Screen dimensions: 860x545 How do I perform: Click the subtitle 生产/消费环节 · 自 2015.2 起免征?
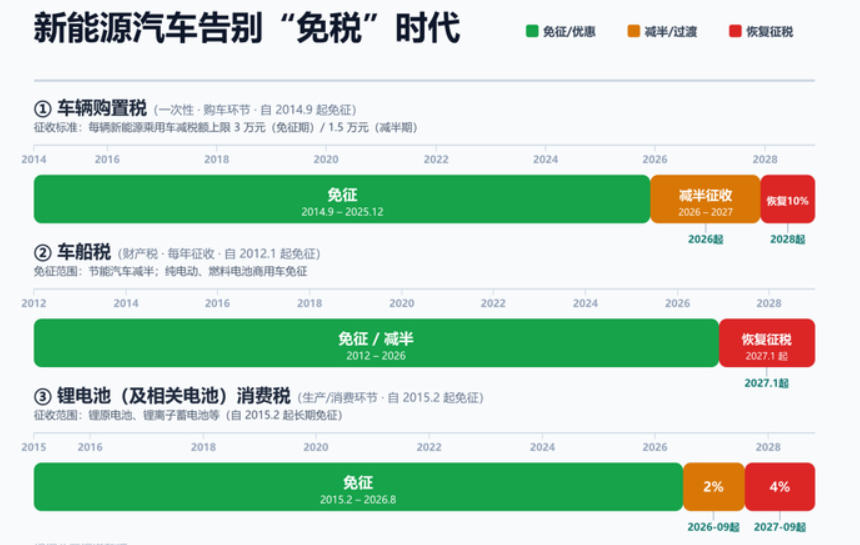391,398
